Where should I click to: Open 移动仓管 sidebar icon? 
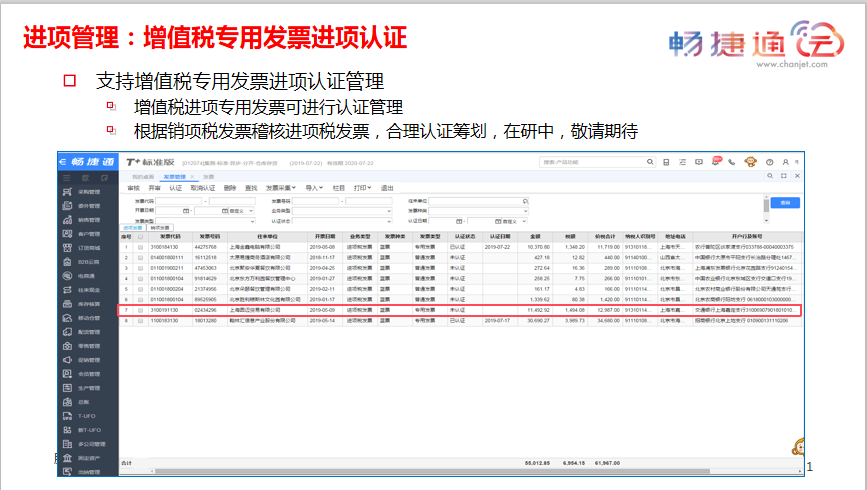pos(67,318)
